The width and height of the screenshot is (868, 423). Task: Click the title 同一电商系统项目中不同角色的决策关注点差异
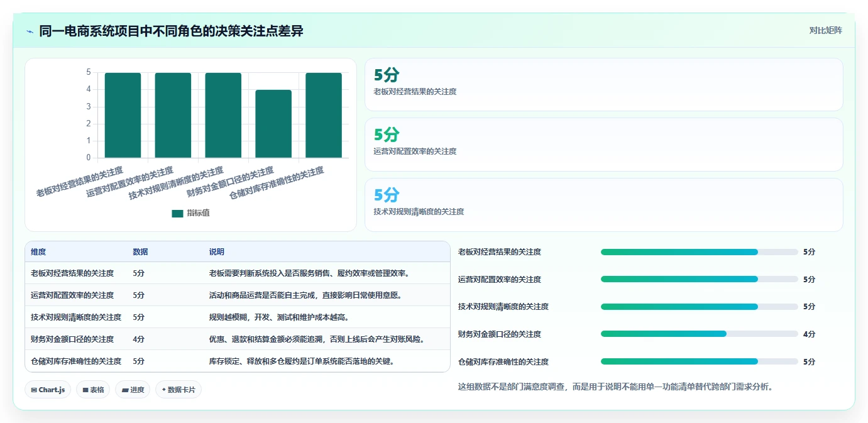point(171,31)
